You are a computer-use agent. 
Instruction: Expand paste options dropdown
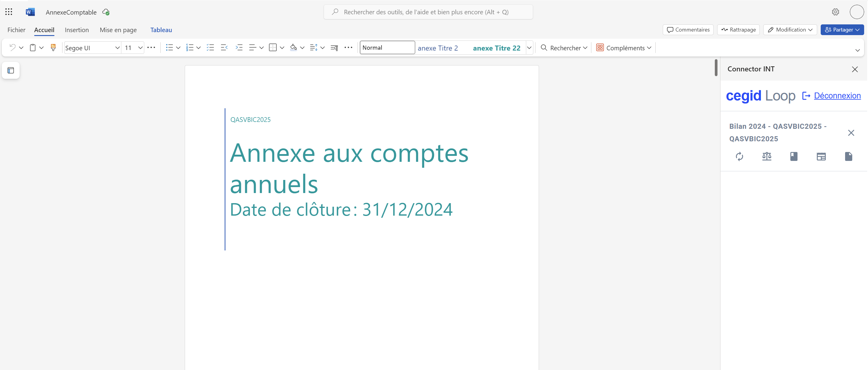pyautogui.click(x=41, y=48)
